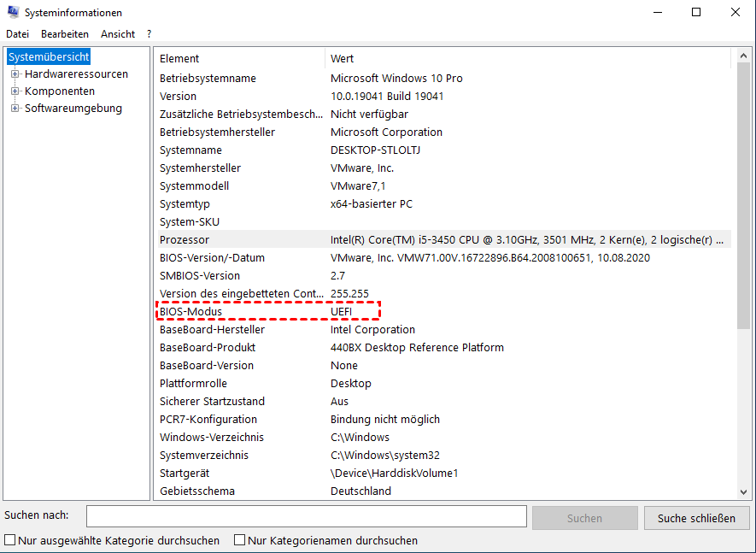Click the Suchen nach input field

pos(307,516)
